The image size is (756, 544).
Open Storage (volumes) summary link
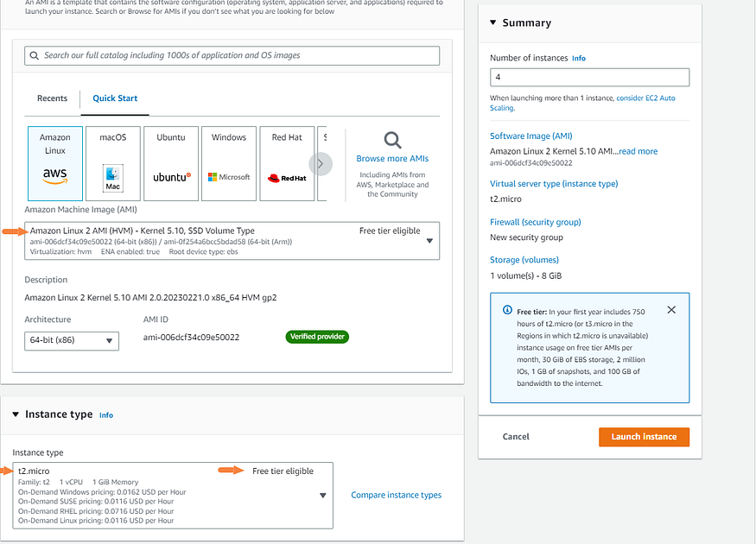pos(524,260)
